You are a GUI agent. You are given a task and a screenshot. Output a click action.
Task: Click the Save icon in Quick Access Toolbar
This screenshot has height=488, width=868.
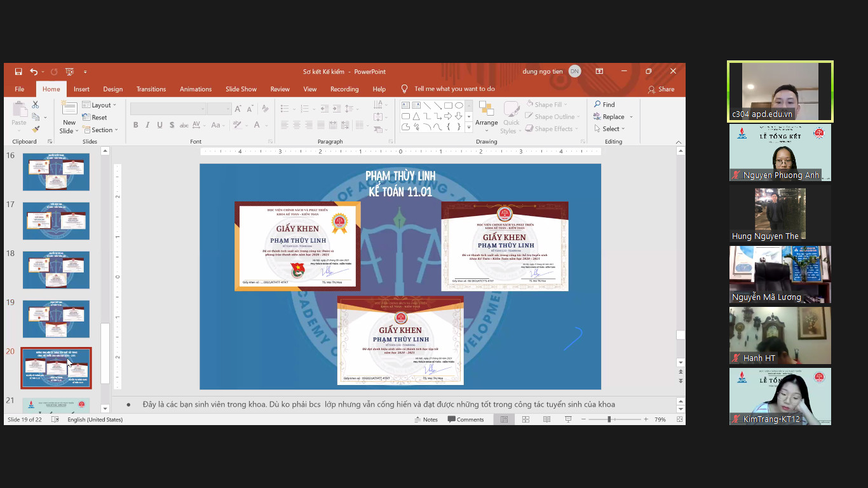pyautogui.click(x=18, y=72)
